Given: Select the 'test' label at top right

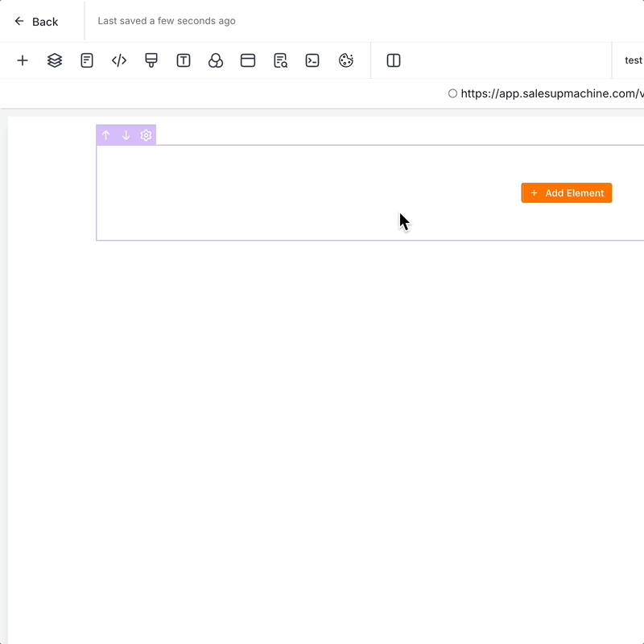Looking at the screenshot, I should point(634,60).
